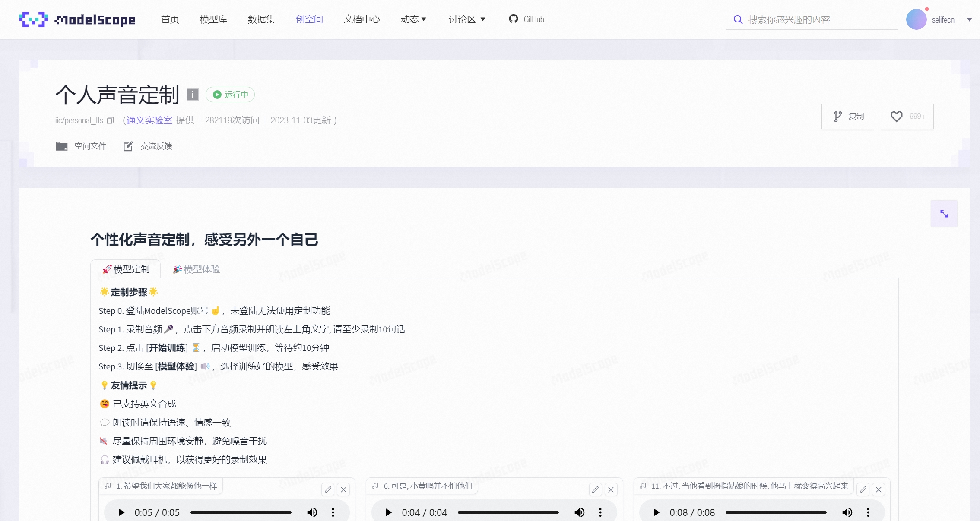Edit the audio for sentence 11
The width and height of the screenshot is (980, 521).
[863, 489]
